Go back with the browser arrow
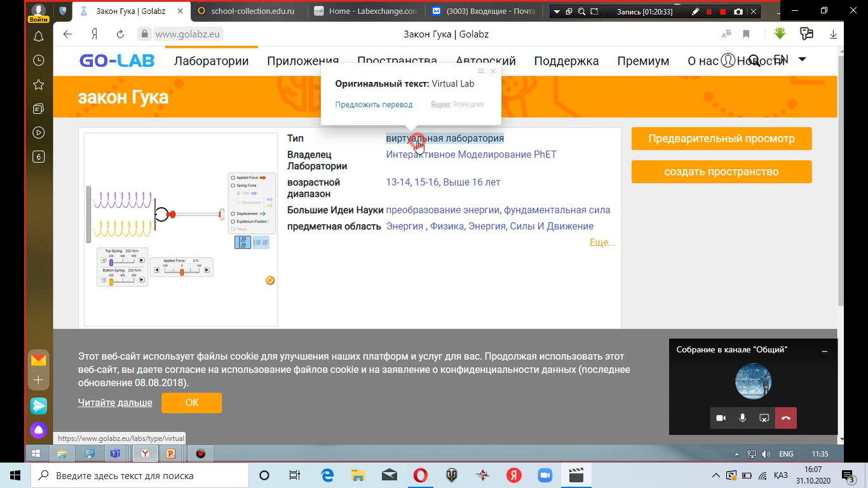 coord(67,34)
